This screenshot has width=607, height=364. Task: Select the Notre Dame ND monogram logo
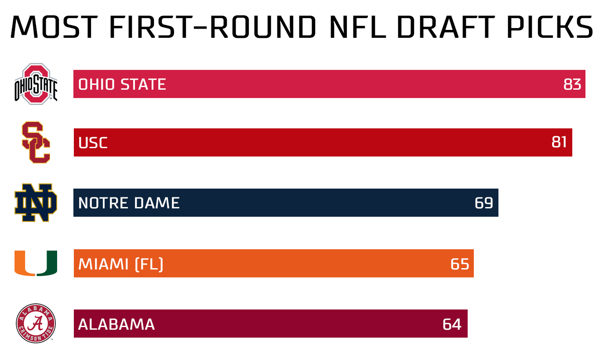[36, 203]
